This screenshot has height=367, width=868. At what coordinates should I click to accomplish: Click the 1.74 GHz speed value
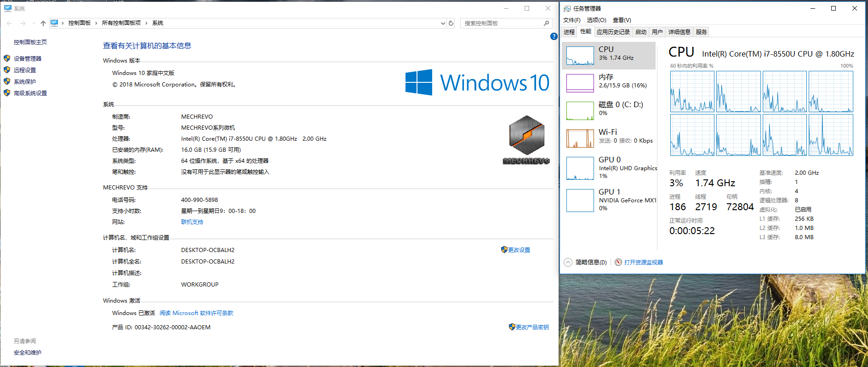[x=715, y=183]
